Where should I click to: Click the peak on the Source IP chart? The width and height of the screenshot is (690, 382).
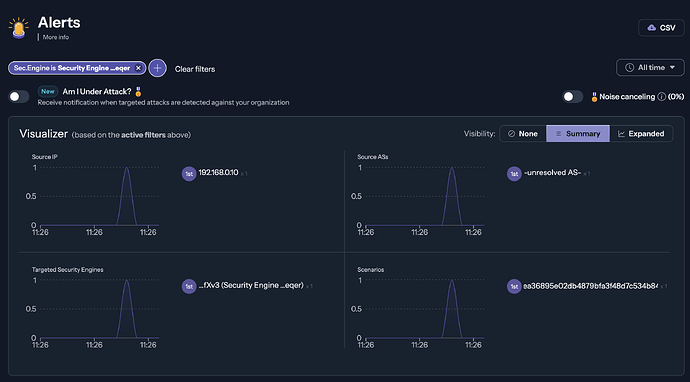pos(127,168)
